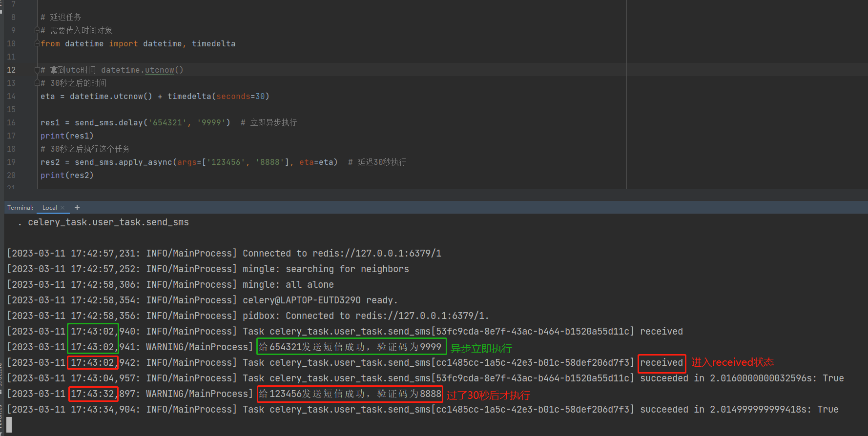
Task: Click the string '123456' on line 19
Action: coord(226,162)
